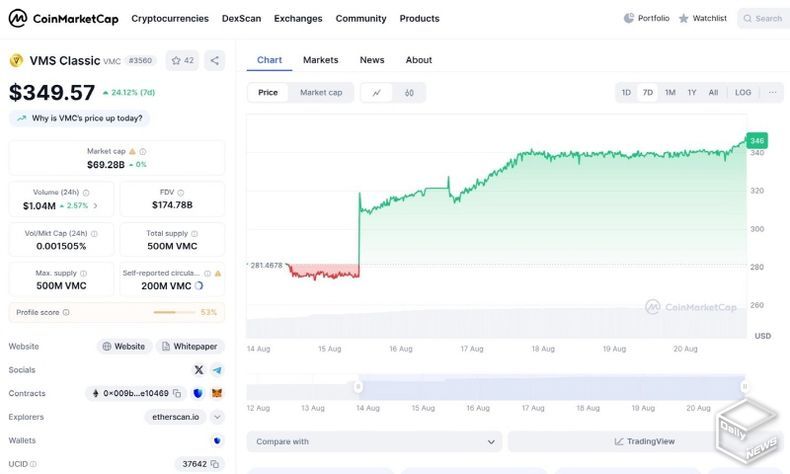Click the circulating supply progress ring icon
Image resolution: width=790 pixels, height=474 pixels.
[199, 286]
